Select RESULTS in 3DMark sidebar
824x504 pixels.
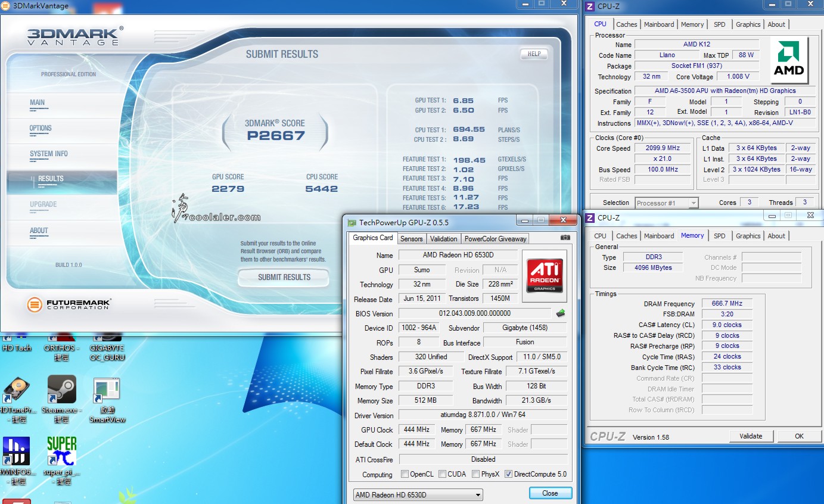(62, 182)
